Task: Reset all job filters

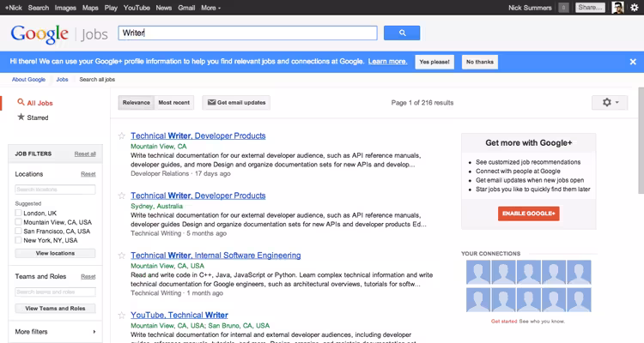Action: click(x=85, y=153)
